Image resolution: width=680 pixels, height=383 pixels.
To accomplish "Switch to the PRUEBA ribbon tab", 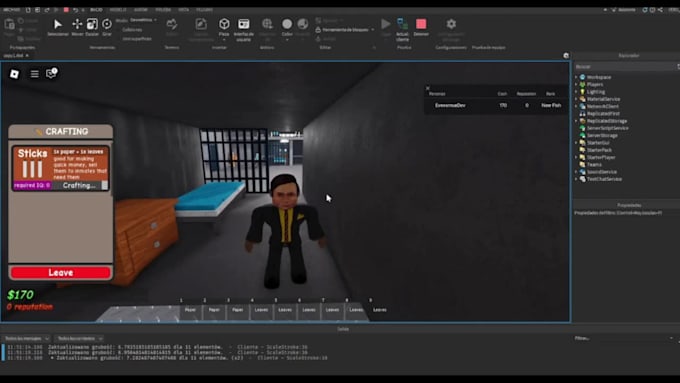I will tap(163, 10).
